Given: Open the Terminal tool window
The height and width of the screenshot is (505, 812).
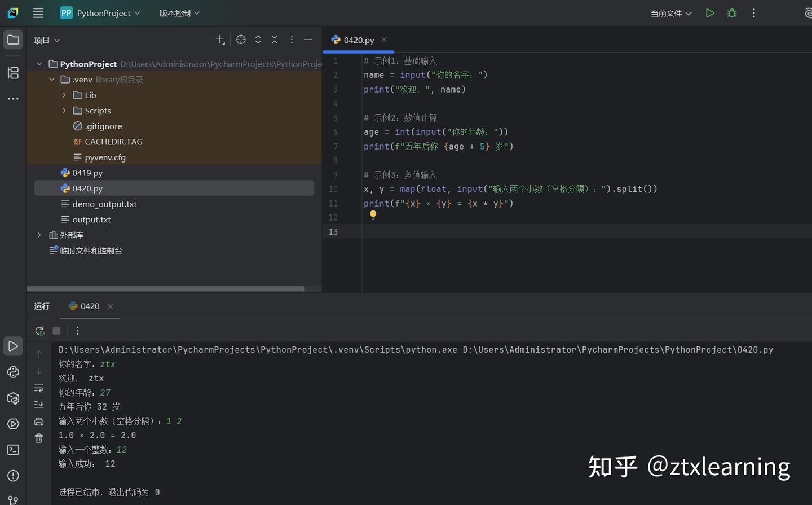Looking at the screenshot, I should [x=13, y=450].
